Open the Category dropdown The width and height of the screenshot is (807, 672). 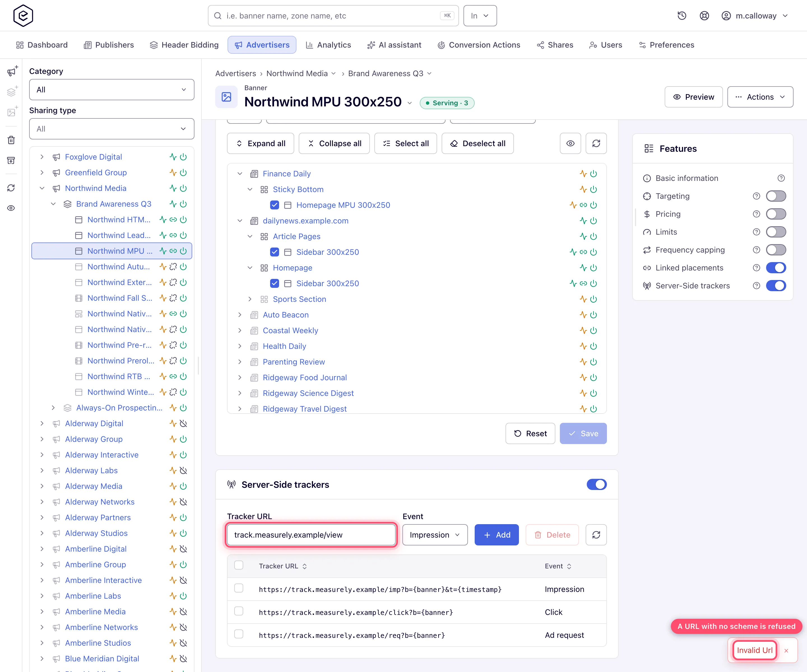point(112,90)
